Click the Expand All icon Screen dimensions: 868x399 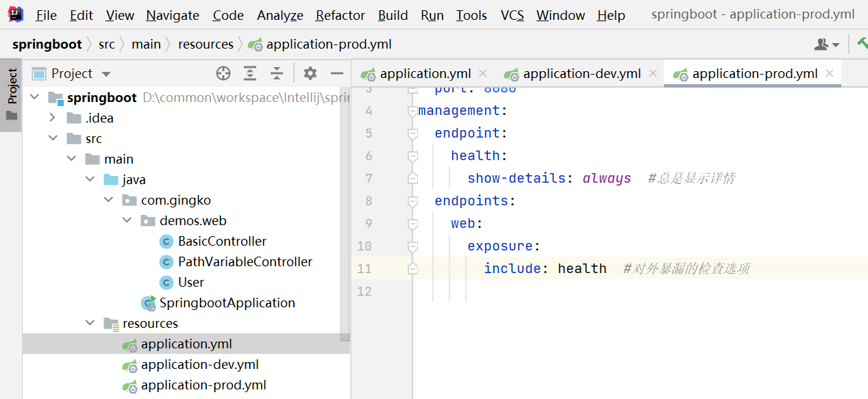point(251,73)
